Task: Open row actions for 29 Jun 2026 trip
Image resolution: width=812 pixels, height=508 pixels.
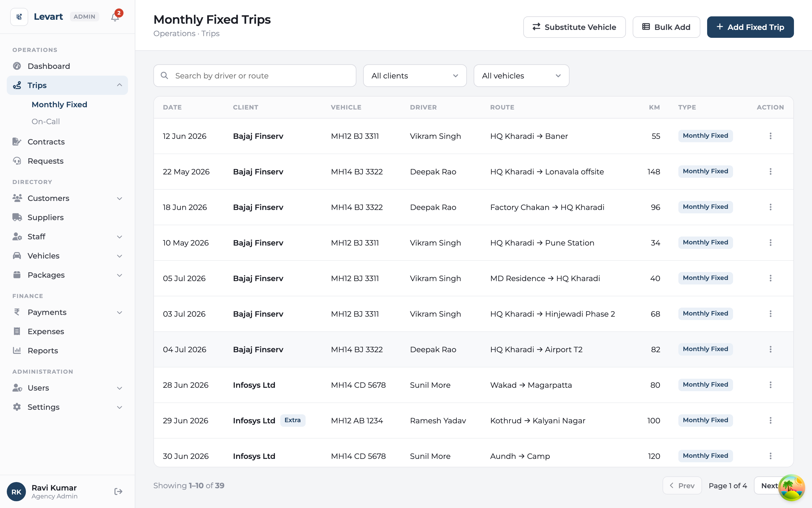Action: click(x=770, y=420)
